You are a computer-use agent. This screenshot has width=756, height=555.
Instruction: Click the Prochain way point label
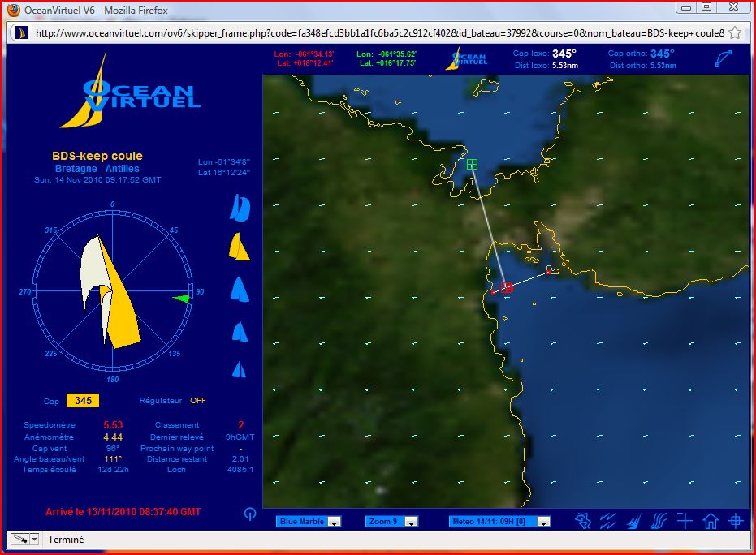(176, 449)
